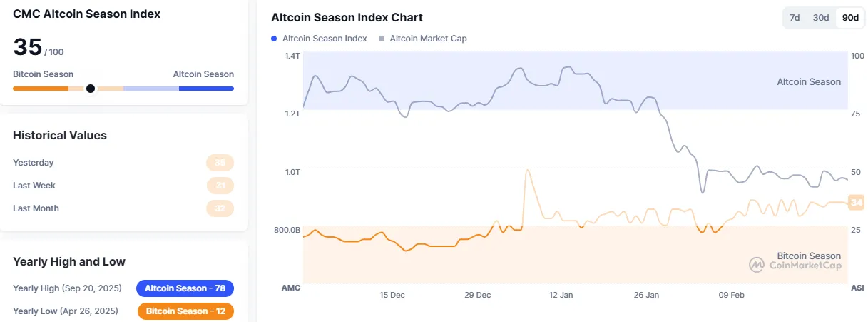Click the black season slider marker
Image resolution: width=868 pixels, height=322 pixels.
pos(91,89)
